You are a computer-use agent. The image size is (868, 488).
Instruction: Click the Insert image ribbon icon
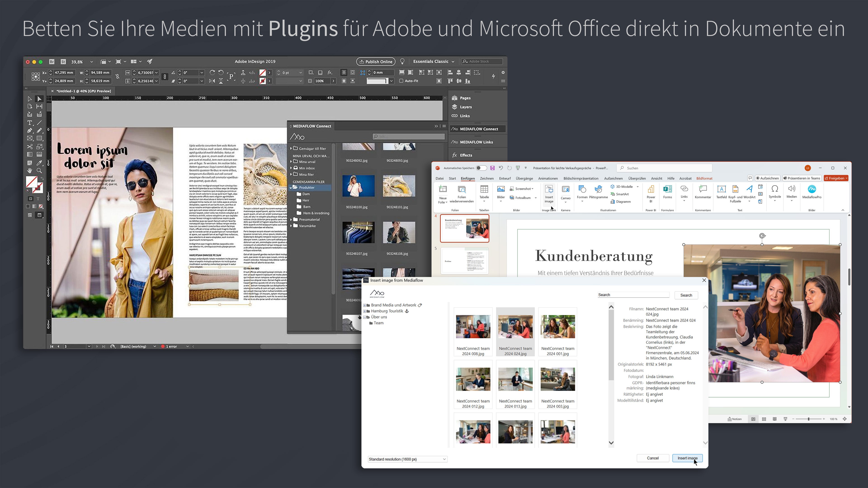pos(549,189)
